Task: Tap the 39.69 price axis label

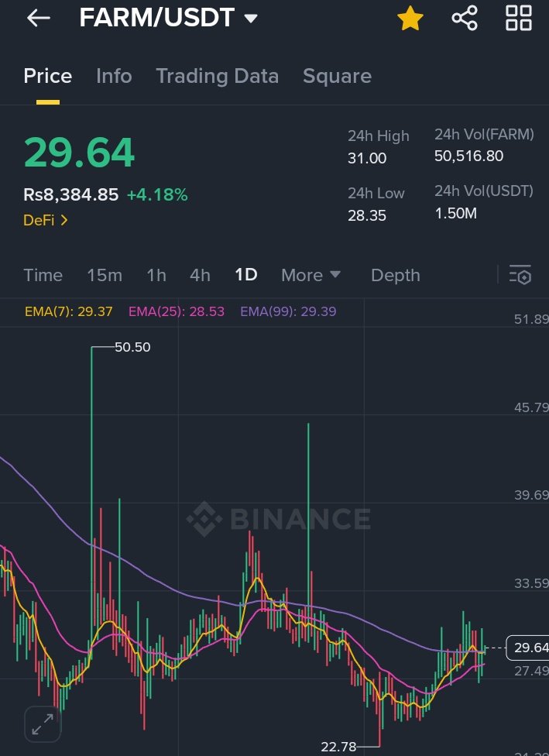Action: (x=531, y=495)
